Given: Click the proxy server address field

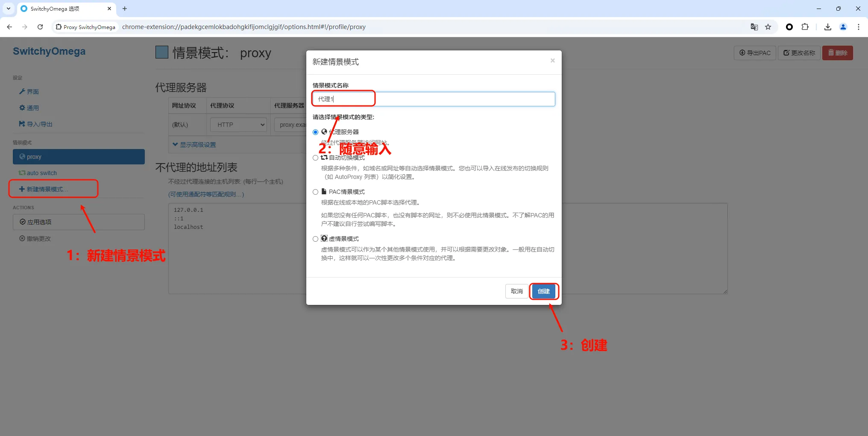Looking at the screenshot, I should (x=290, y=125).
